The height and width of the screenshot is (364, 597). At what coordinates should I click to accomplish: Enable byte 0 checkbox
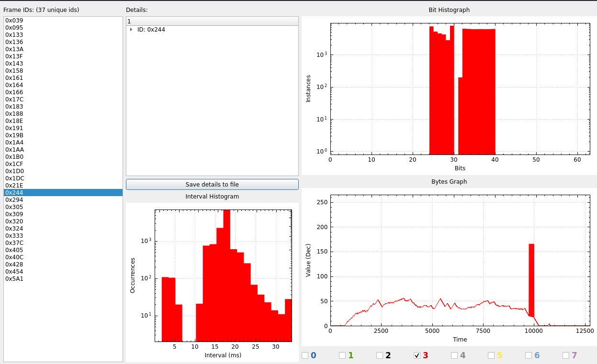pyautogui.click(x=305, y=355)
